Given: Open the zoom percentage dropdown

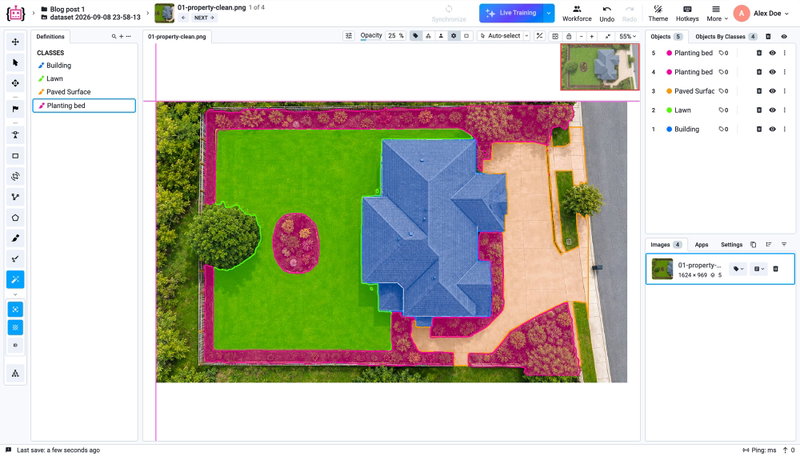Looking at the screenshot, I should click(628, 36).
